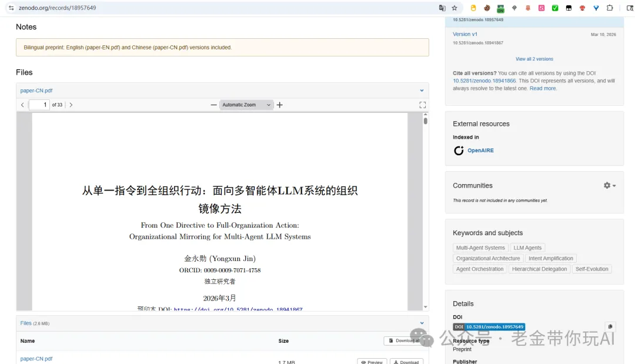Screen dimensions: 635x364
Task: Click the 'Mar 10, 2026' version date
Action: coord(603,35)
